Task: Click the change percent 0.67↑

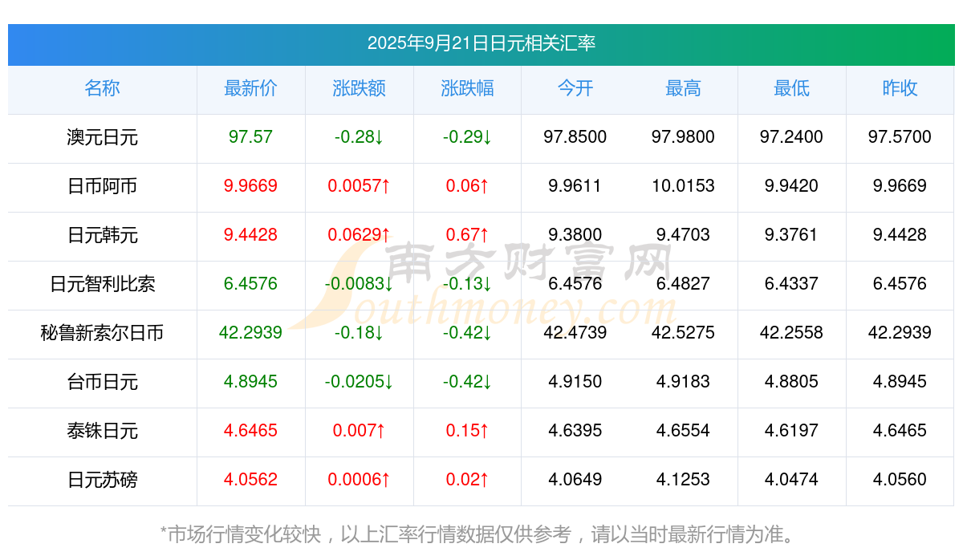Action: (x=468, y=235)
